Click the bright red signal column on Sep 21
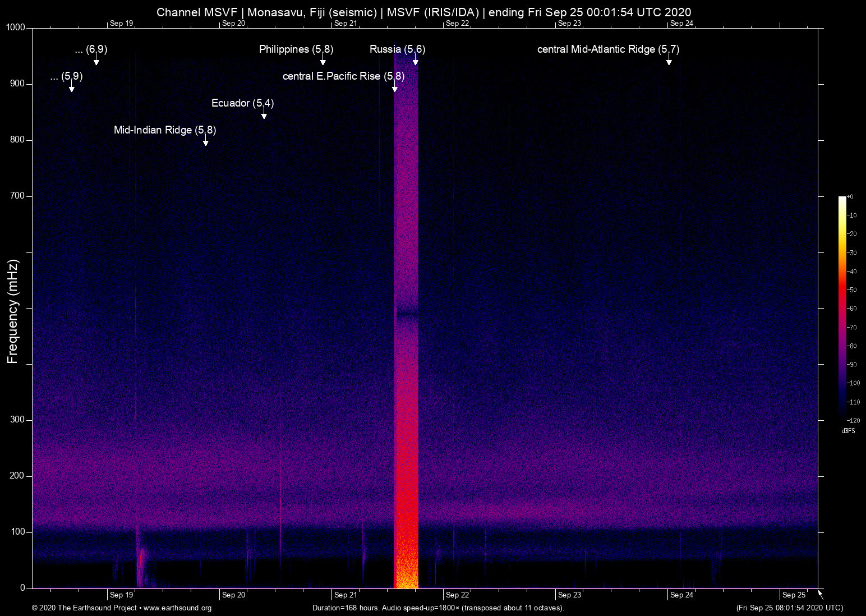The height and width of the screenshot is (616, 866). [x=406, y=449]
